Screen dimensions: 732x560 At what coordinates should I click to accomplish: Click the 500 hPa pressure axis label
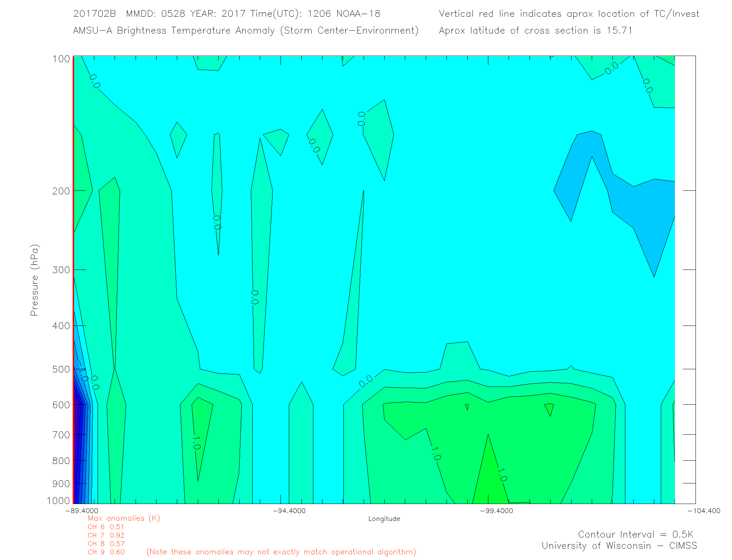[61, 369]
